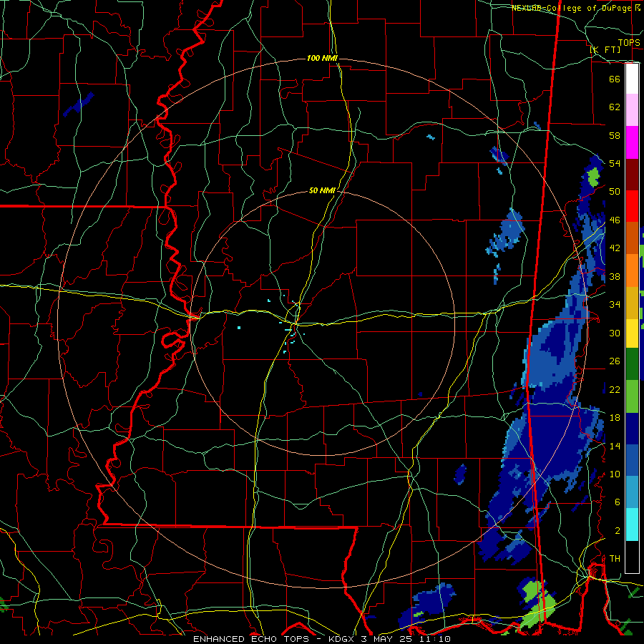
Task: Click the legend value "54"
Action: tap(615, 163)
